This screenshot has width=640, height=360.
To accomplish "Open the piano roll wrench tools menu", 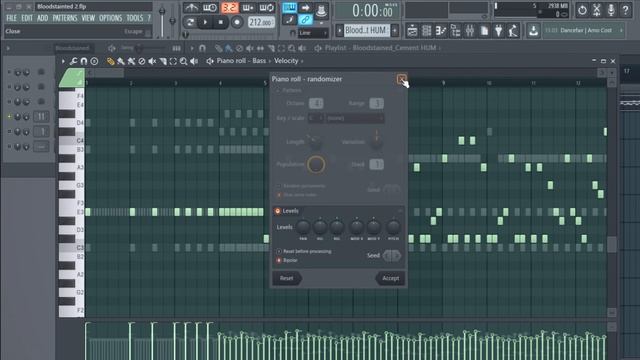I will pyautogui.click(x=73, y=61).
